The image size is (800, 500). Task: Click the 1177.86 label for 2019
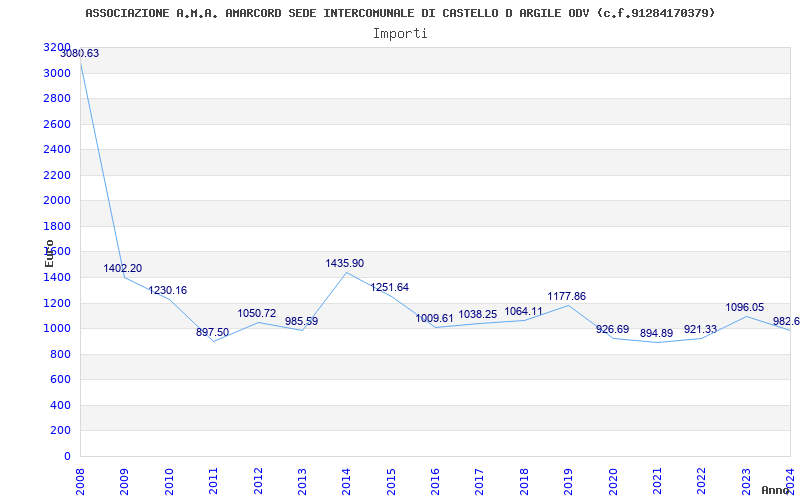(567, 296)
